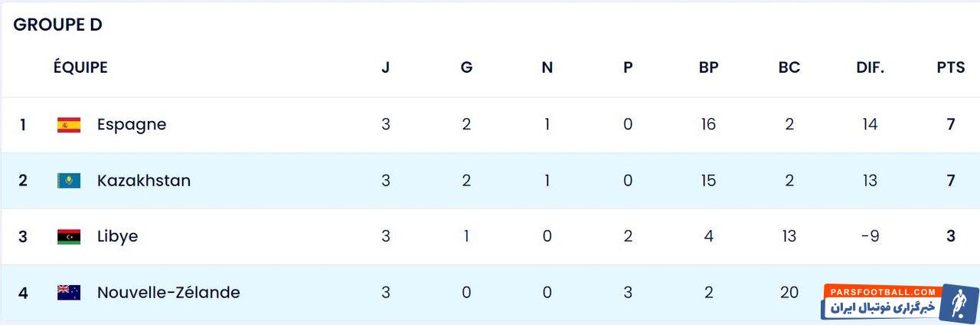Viewport: 980px width, 325px height.
Task: Click Libye's -9 goal difference
Action: [870, 236]
